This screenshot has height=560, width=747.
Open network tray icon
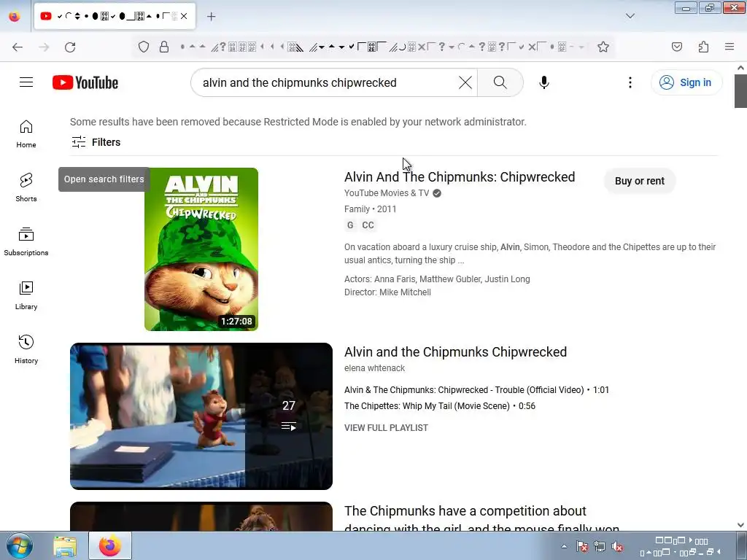[x=600, y=547]
